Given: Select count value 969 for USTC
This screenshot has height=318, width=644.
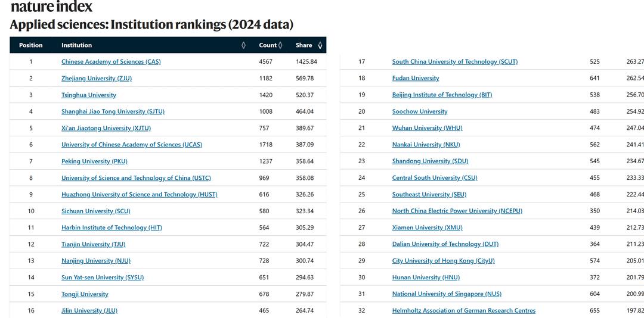Looking at the screenshot, I should (x=264, y=177).
